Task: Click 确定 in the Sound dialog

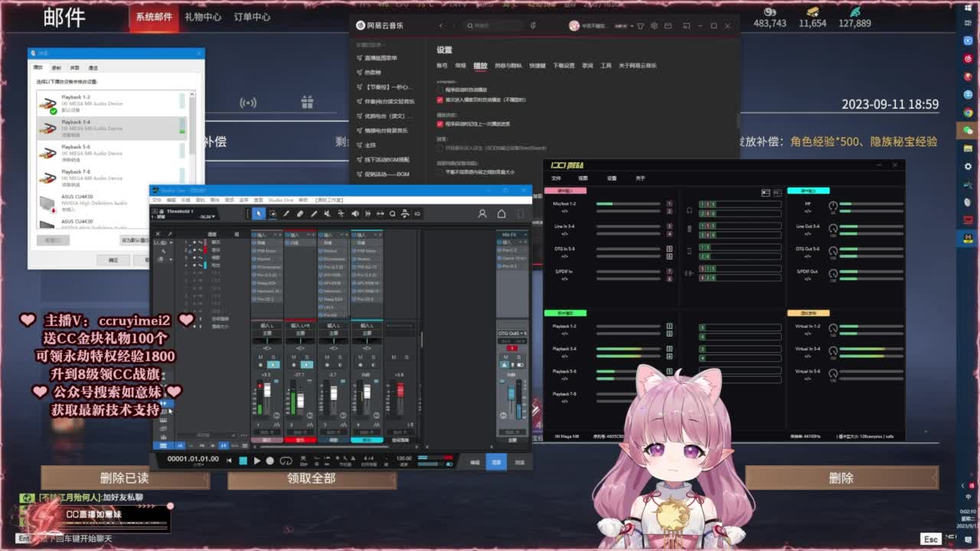Action: [x=113, y=260]
